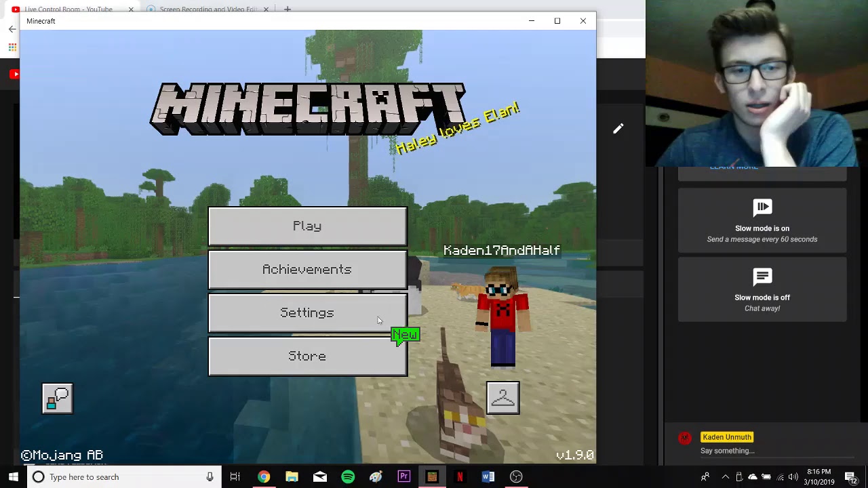Close the Minecraft window
Screen dimensions: 868x488
pyautogui.click(x=583, y=21)
